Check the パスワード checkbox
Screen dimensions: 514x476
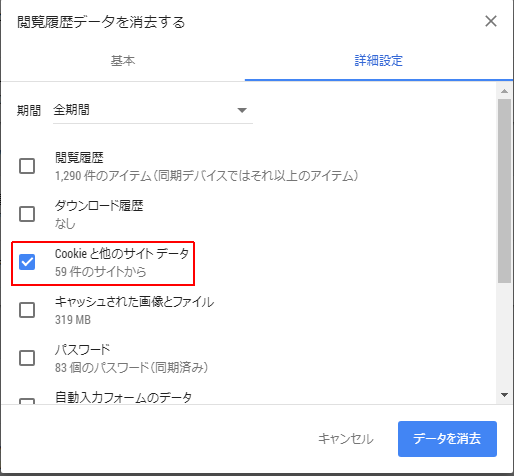point(27,358)
